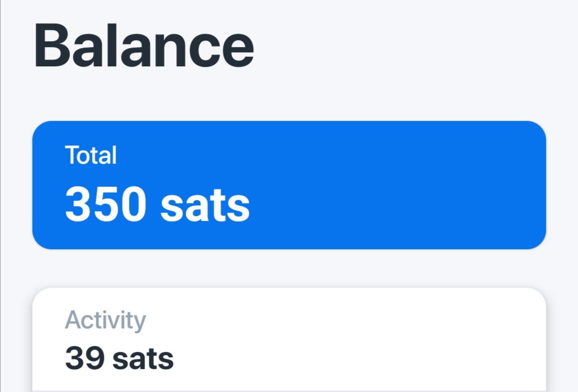Click the 350 sats total amount
578x392 pixels.
point(157,204)
